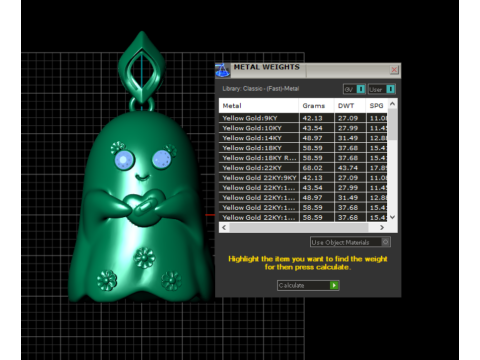The height and width of the screenshot is (360, 480).
Task: Select the leaf-shaped bail atop the pendant
Action: 142,67
